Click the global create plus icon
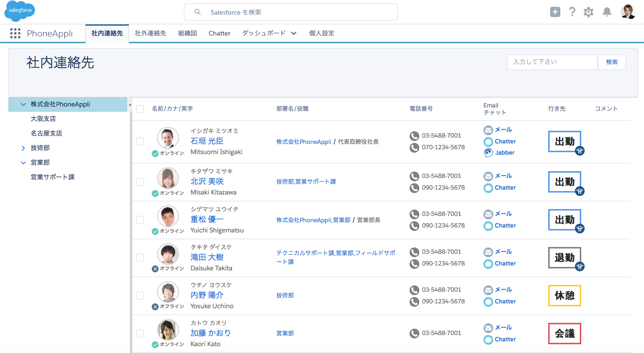Image resolution: width=644 pixels, height=353 pixels. click(555, 12)
